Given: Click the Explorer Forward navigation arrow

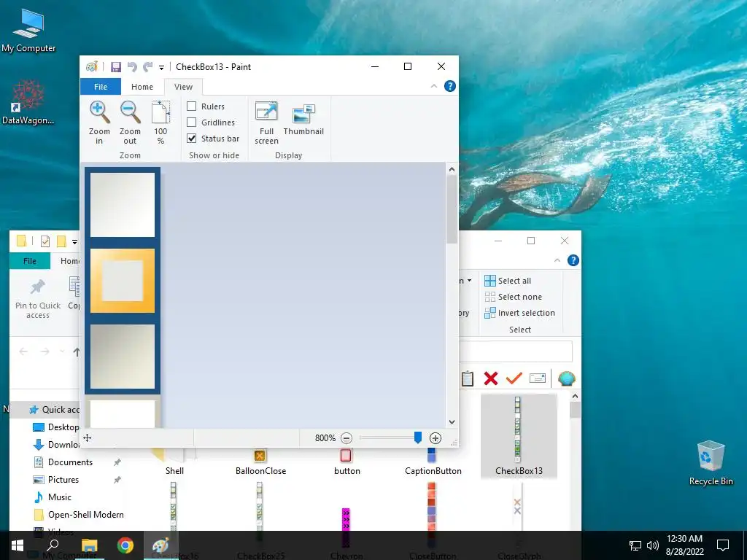Looking at the screenshot, I should 45,352.
